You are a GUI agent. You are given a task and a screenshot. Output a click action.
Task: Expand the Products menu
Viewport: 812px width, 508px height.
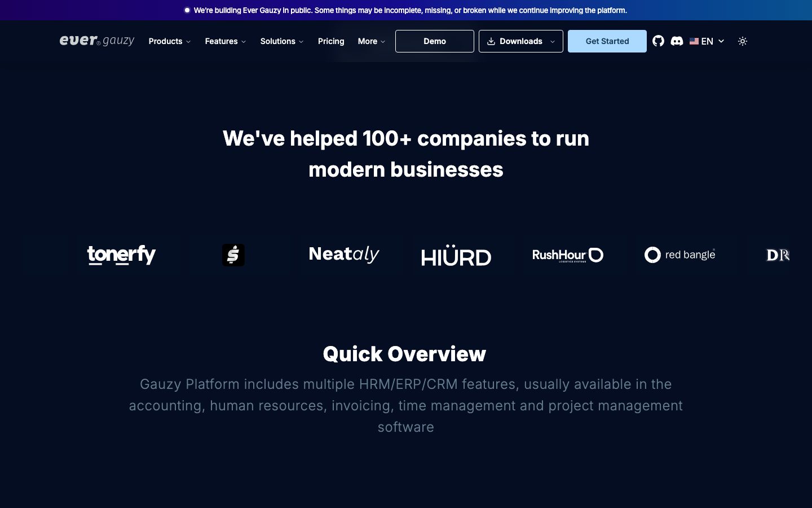click(x=170, y=41)
